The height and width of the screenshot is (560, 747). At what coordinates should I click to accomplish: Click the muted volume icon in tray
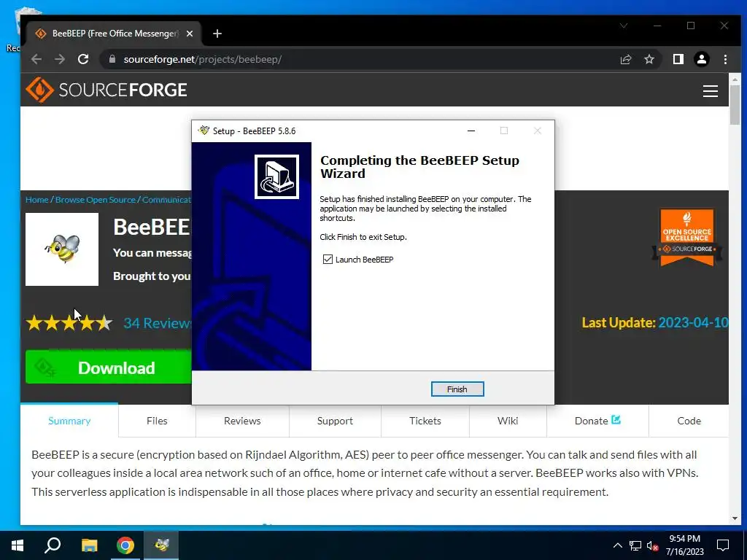pyautogui.click(x=652, y=545)
